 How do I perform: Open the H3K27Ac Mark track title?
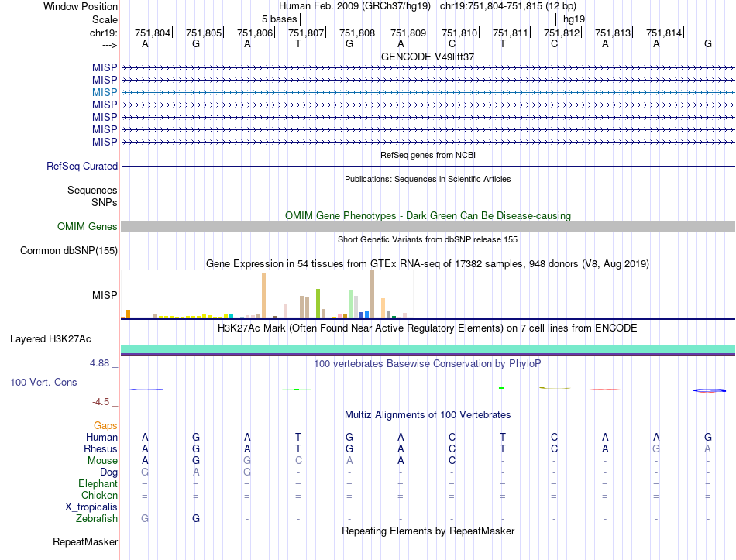[428, 328]
